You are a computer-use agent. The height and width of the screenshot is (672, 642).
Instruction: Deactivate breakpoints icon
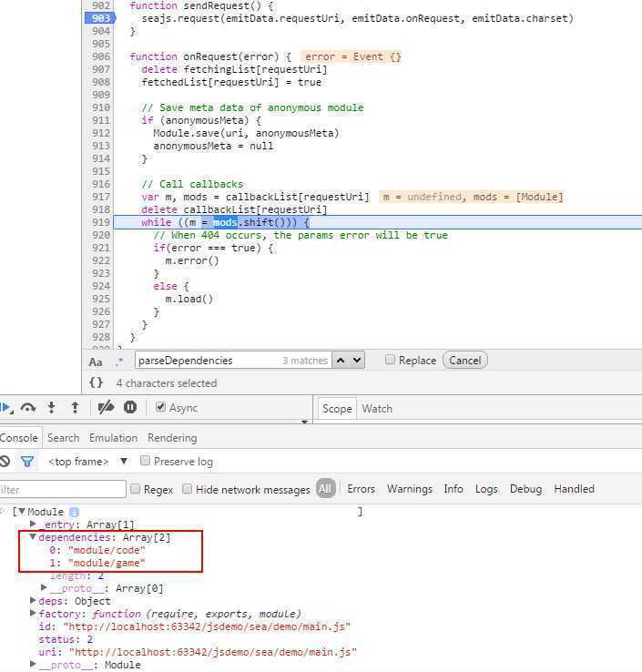pyautogui.click(x=106, y=408)
